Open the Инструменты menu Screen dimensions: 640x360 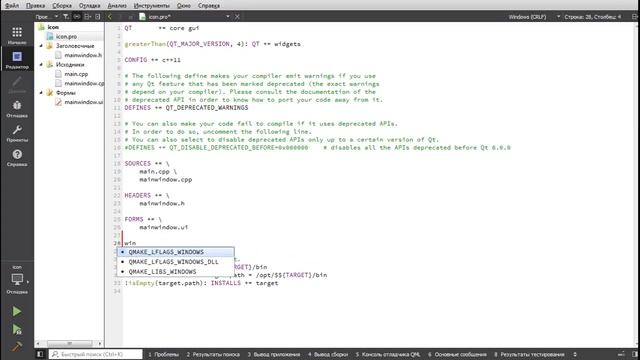(151, 6)
